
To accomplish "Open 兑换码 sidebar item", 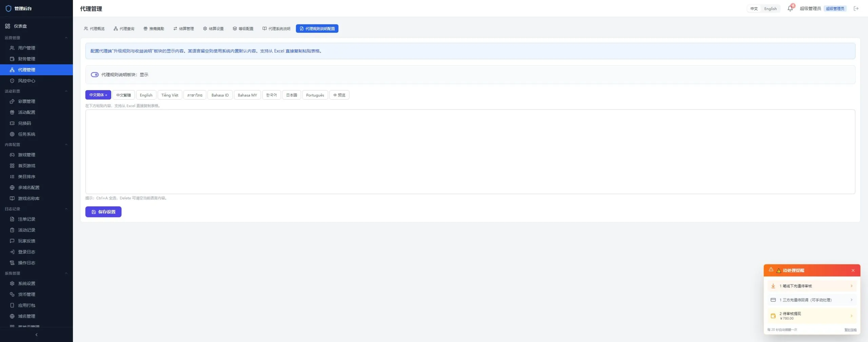I will point(36,123).
